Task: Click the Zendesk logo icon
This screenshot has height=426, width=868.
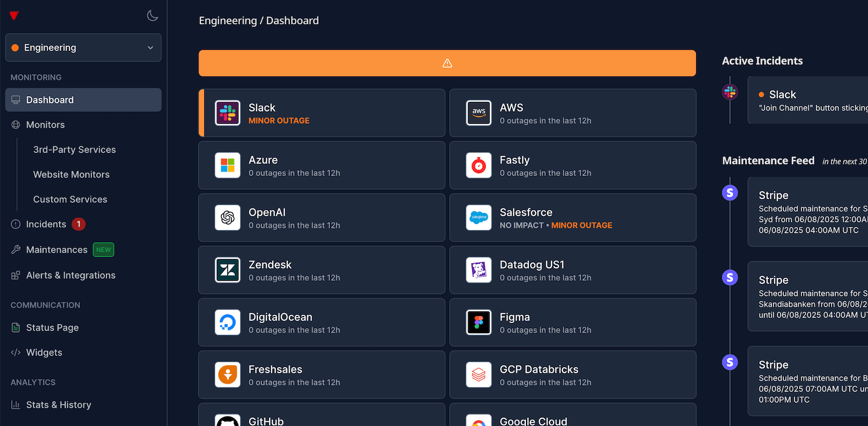Action: click(x=227, y=270)
